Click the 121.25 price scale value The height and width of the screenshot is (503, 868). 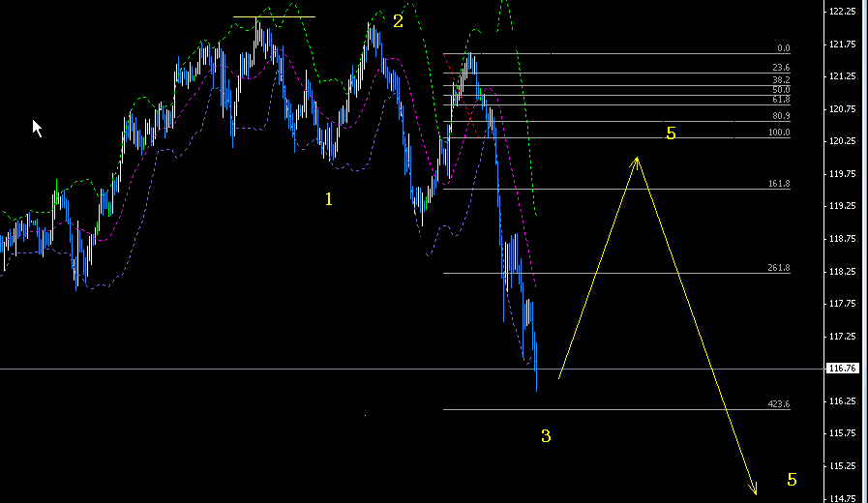coord(843,76)
